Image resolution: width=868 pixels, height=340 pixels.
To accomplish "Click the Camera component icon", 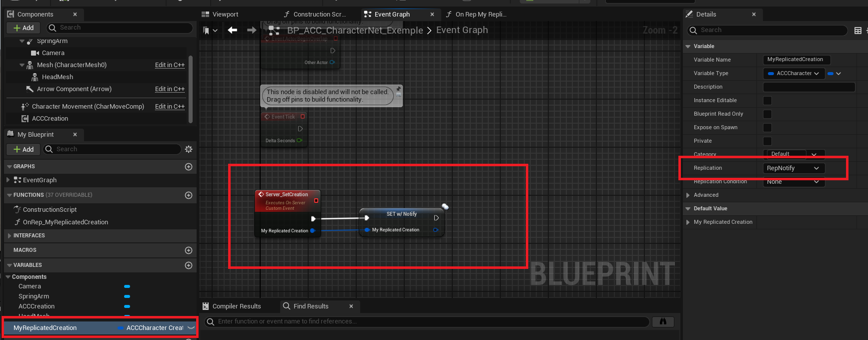I will coord(35,53).
